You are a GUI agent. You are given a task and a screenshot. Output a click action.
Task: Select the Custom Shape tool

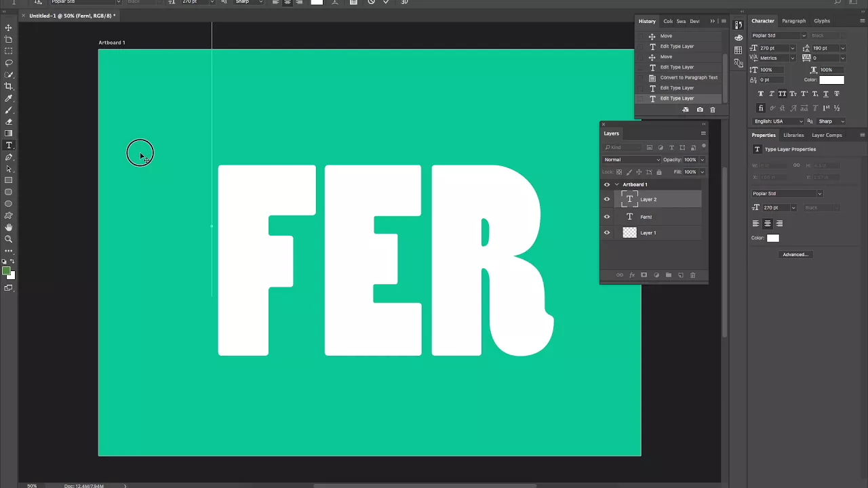coord(9,216)
